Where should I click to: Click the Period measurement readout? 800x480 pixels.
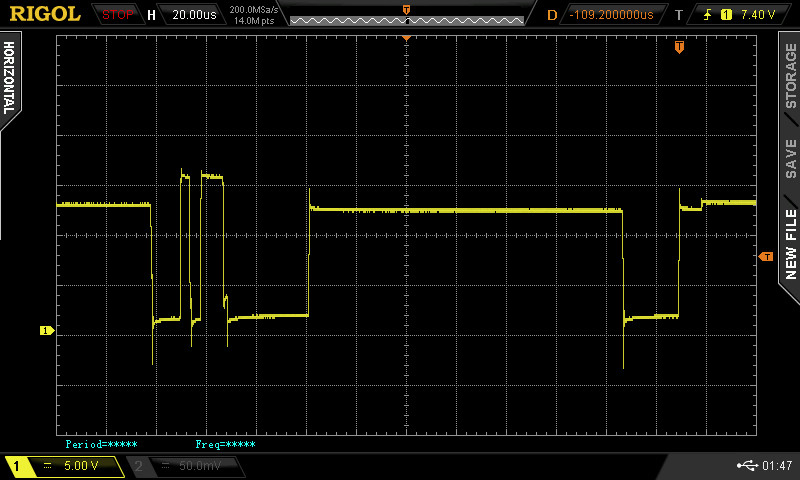click(102, 444)
